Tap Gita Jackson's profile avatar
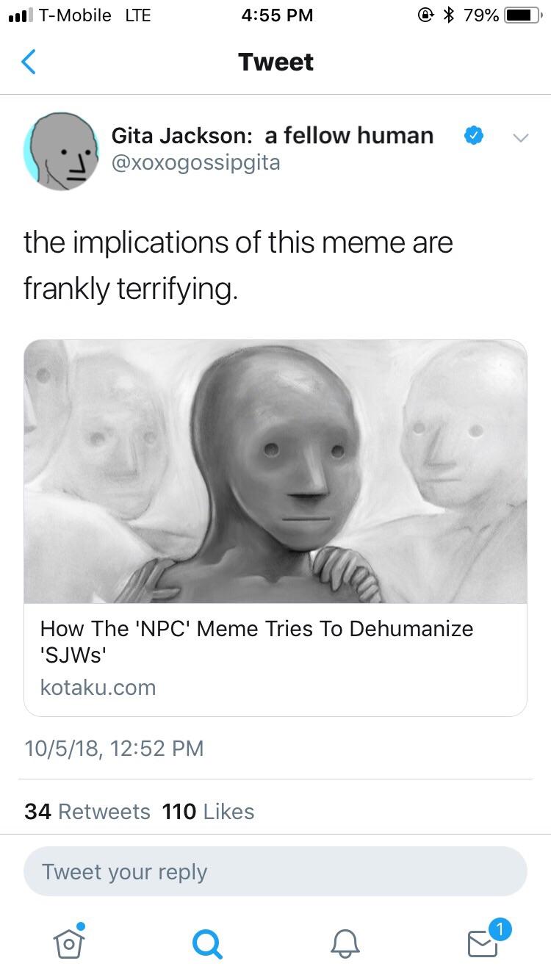 62,151
